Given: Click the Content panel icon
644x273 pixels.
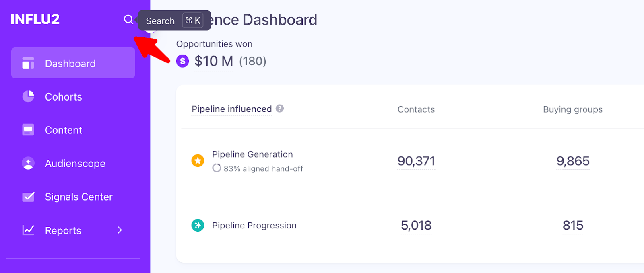Looking at the screenshot, I should click(28, 130).
